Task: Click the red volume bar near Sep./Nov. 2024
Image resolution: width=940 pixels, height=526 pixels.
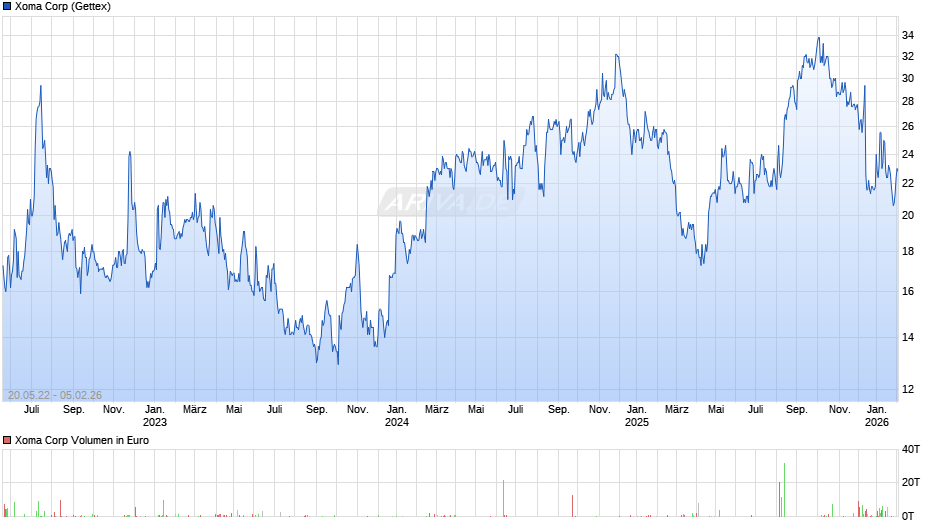Action: coord(573,506)
